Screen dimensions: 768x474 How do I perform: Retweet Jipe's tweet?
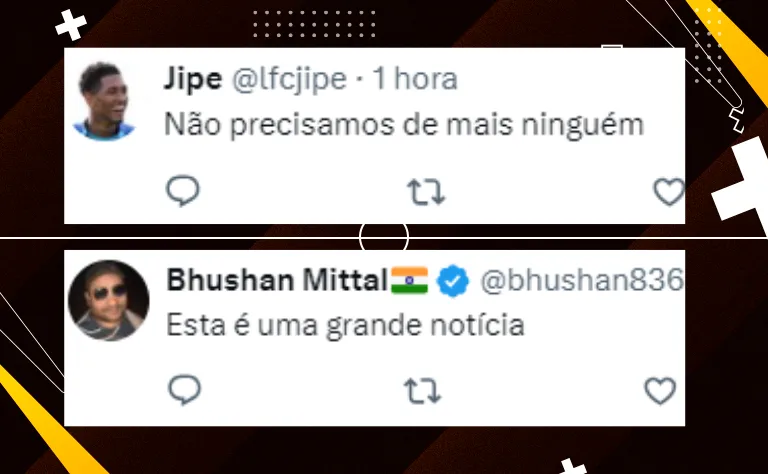tap(426, 191)
